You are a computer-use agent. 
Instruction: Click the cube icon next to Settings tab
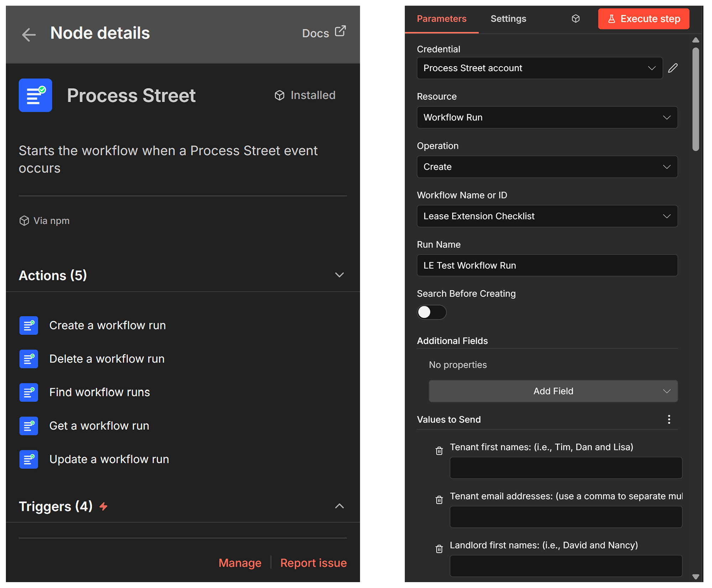coord(576,19)
